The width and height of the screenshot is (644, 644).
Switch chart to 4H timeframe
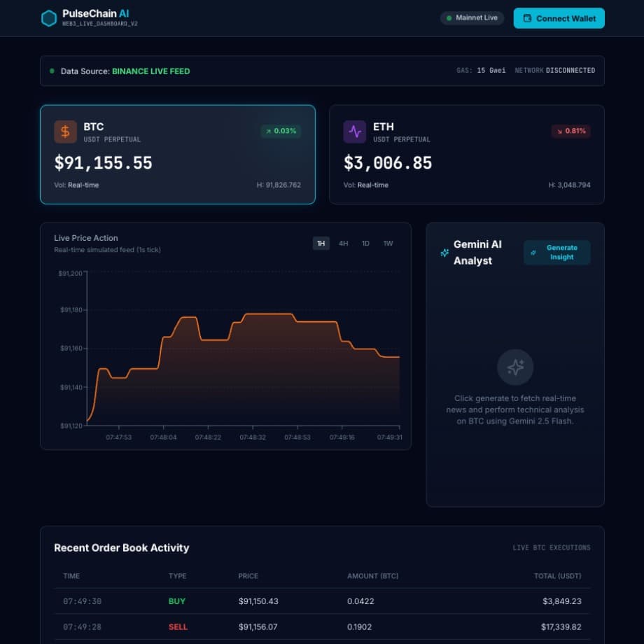(344, 244)
